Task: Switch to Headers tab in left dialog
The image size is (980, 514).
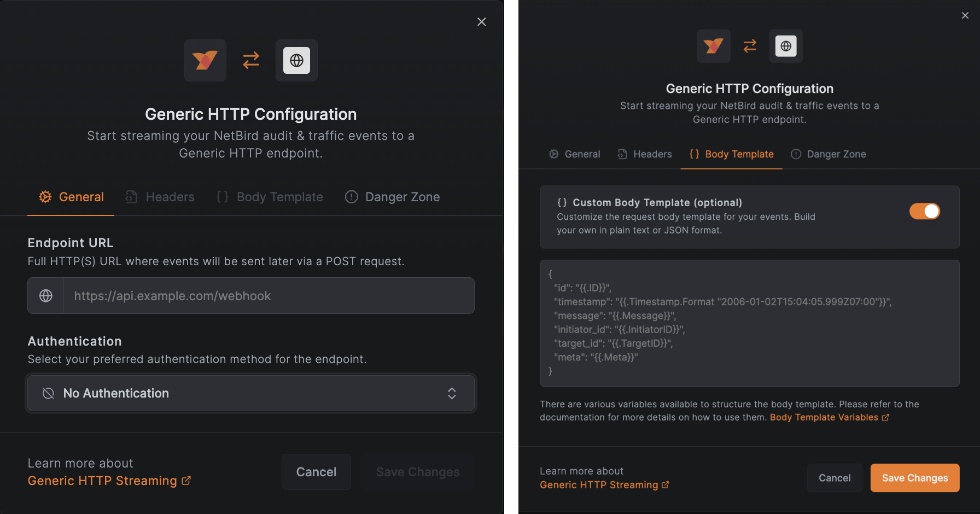Action: coord(160,197)
